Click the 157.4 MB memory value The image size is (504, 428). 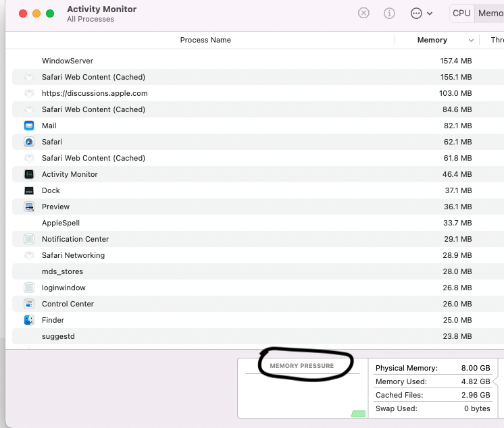point(456,61)
